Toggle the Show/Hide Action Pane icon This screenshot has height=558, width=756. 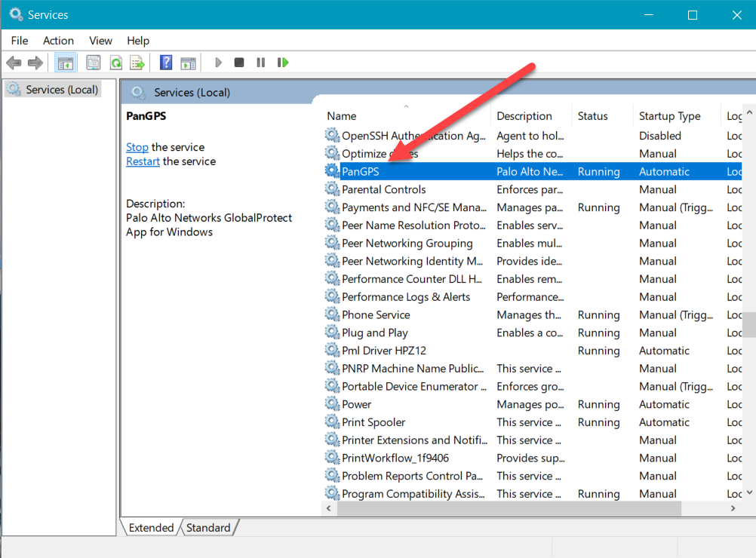188,63
